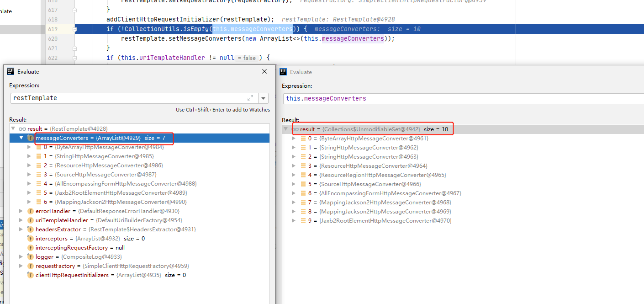Select interceptors = ArrayList@4932 row
This screenshot has height=304, width=644.
(x=139, y=239)
